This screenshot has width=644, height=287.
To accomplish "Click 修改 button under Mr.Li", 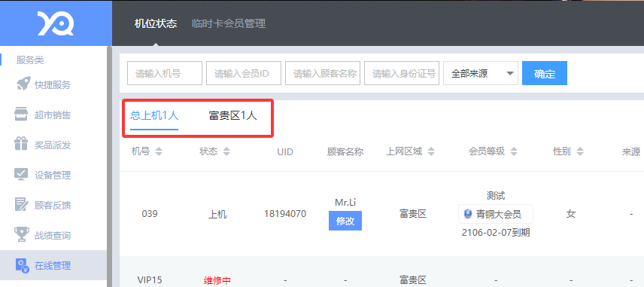I will click(345, 221).
